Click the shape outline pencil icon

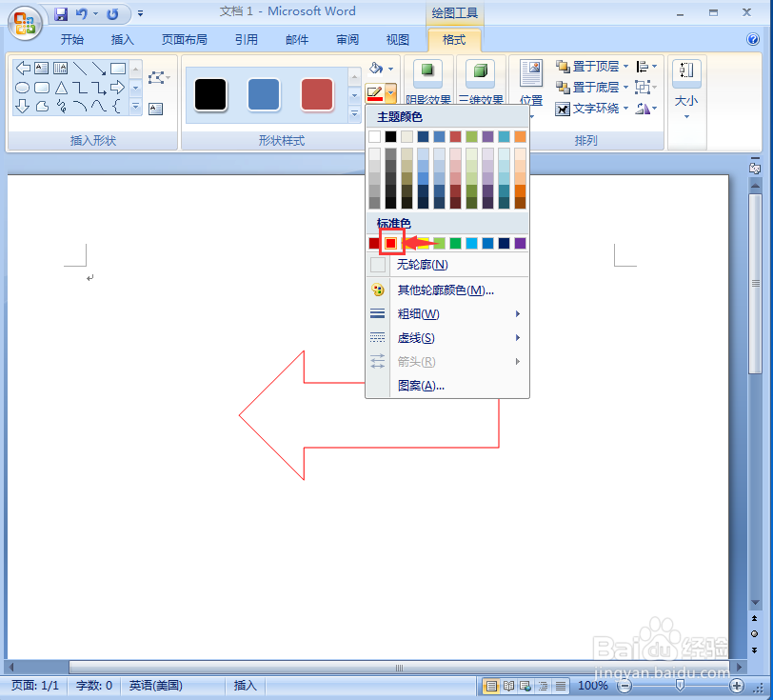click(x=375, y=92)
